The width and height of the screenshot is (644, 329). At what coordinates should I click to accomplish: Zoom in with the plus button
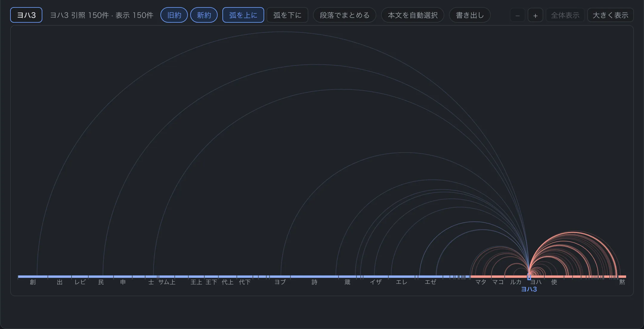[535, 15]
